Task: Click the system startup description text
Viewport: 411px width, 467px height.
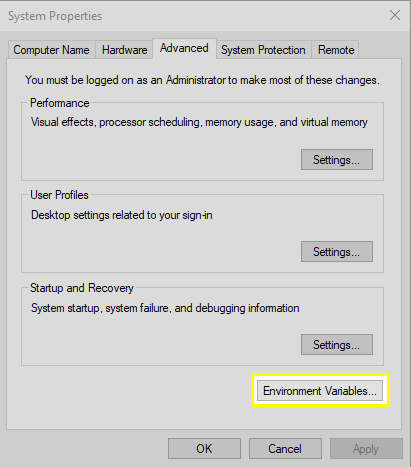Action: click(x=165, y=308)
